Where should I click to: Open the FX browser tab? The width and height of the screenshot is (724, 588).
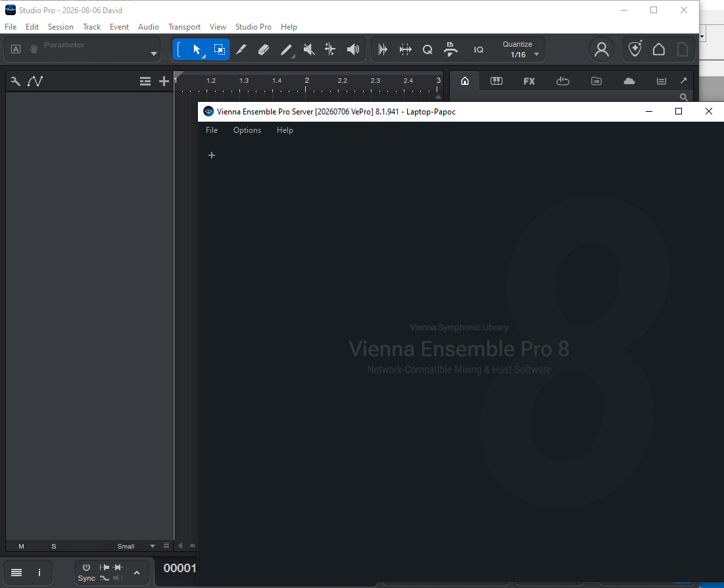click(529, 82)
